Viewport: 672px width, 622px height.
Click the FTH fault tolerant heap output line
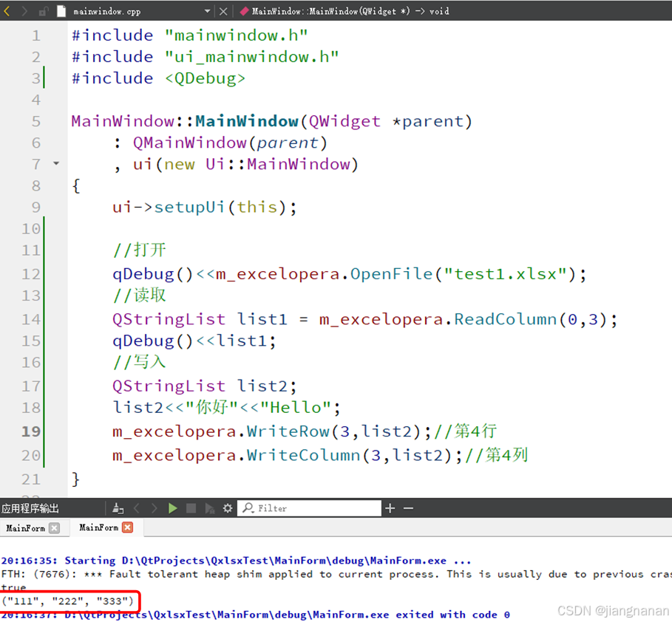(336, 575)
